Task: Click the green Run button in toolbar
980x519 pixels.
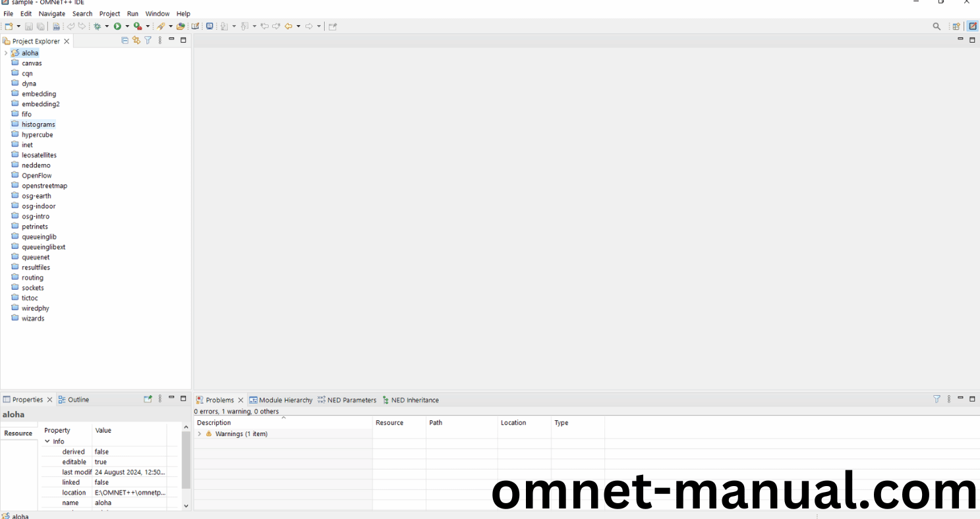Action: (117, 26)
